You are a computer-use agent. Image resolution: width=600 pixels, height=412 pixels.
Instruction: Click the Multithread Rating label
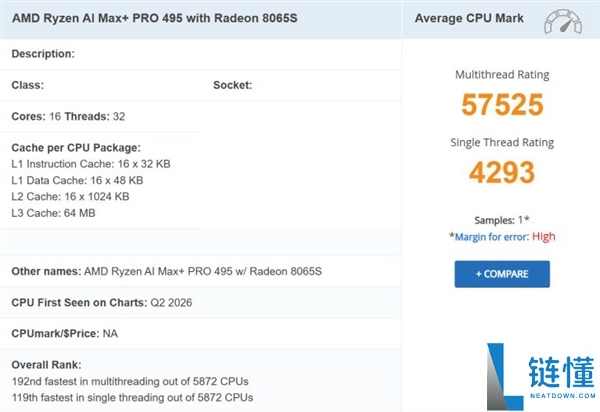[x=502, y=74]
